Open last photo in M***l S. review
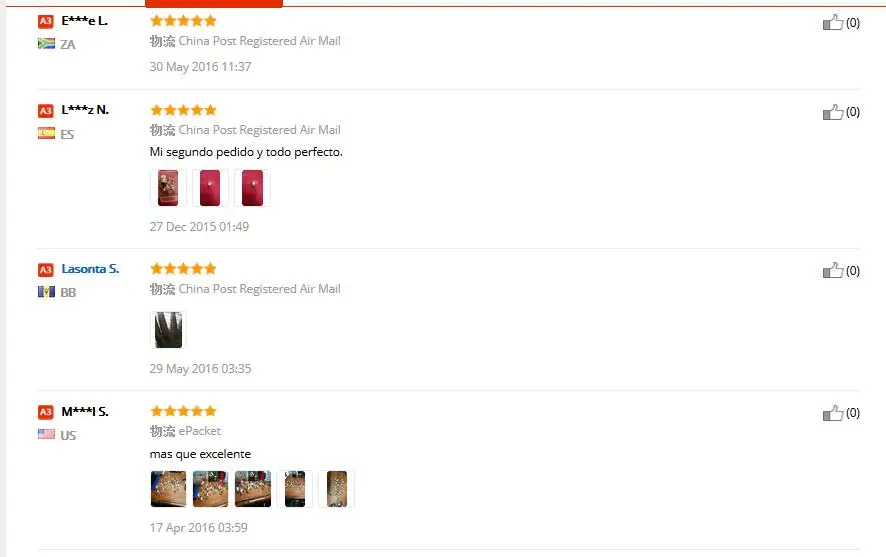This screenshot has height=557, width=886. [336, 489]
